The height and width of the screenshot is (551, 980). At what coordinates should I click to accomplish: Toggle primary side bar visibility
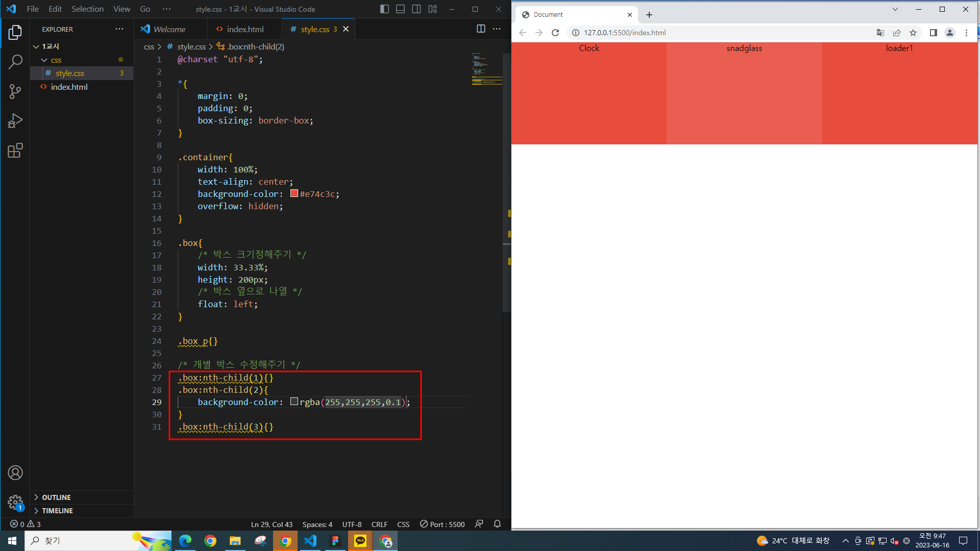pos(384,9)
